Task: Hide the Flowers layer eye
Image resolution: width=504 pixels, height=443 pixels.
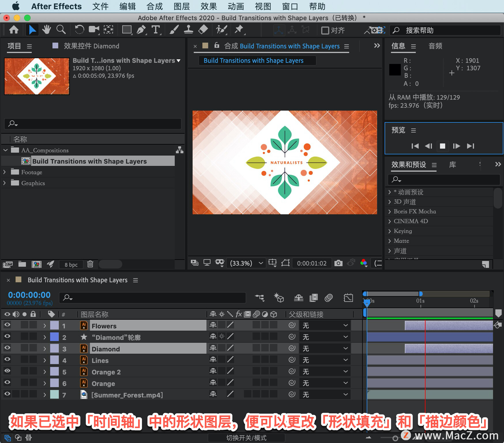Action: pos(7,325)
